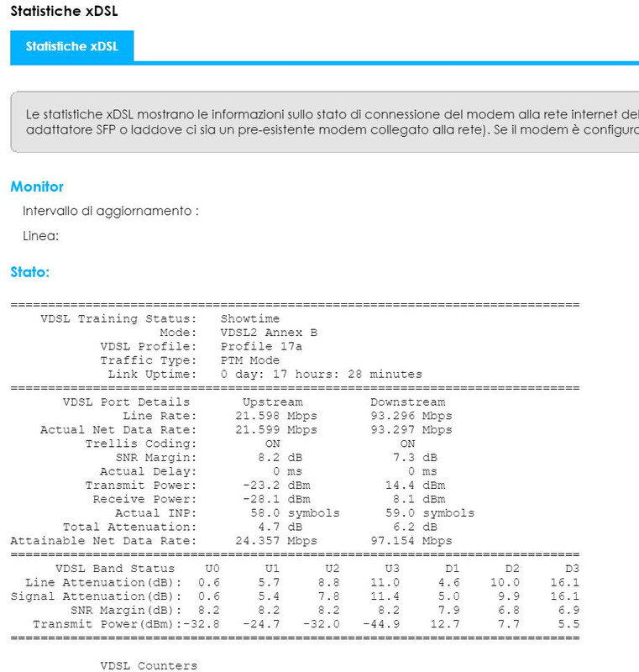Select upstream line rate 21.598 Mbps
This screenshot has width=639, height=672.
276,415
